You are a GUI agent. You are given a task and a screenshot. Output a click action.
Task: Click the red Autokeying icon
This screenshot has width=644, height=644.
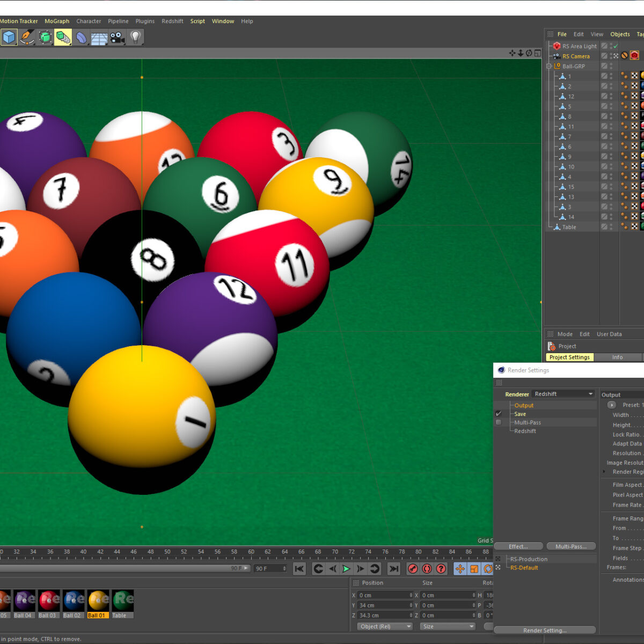pos(427,568)
